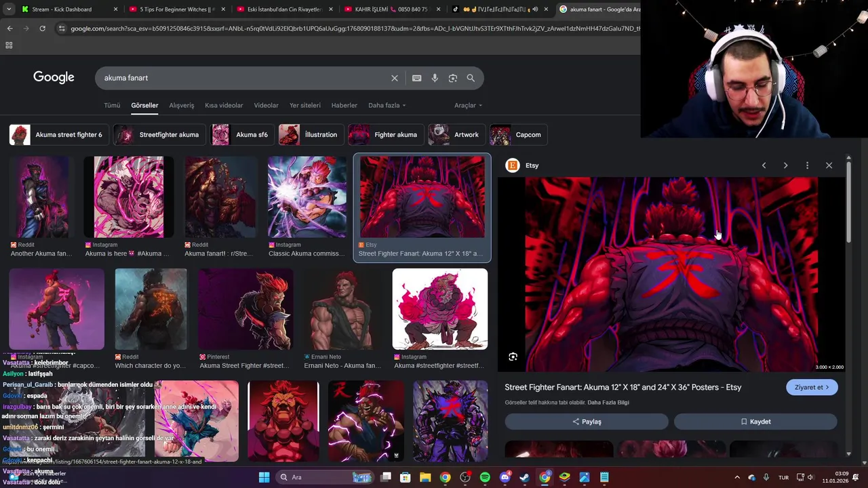Viewport: 868px width, 488px height.
Task: Select the Illustration filter chip
Action: [310, 135]
